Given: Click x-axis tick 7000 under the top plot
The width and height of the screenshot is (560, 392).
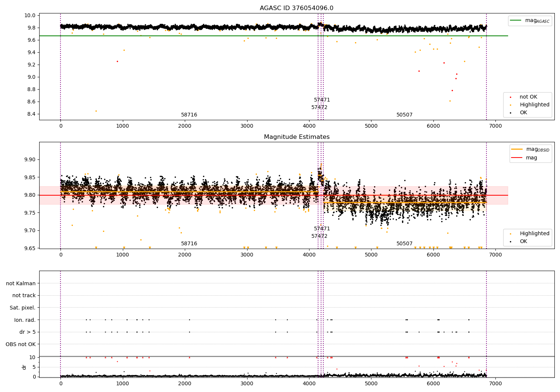Looking at the screenshot, I should (x=495, y=126).
